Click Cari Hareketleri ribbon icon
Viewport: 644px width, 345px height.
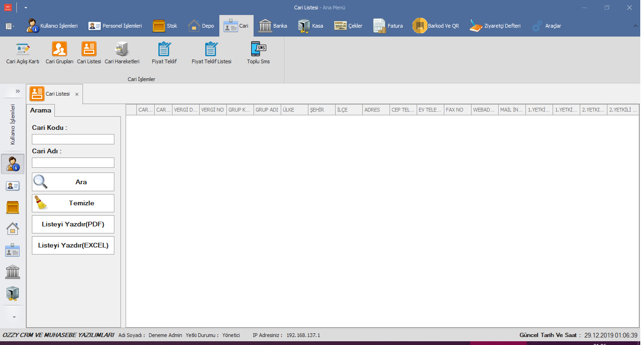122,52
